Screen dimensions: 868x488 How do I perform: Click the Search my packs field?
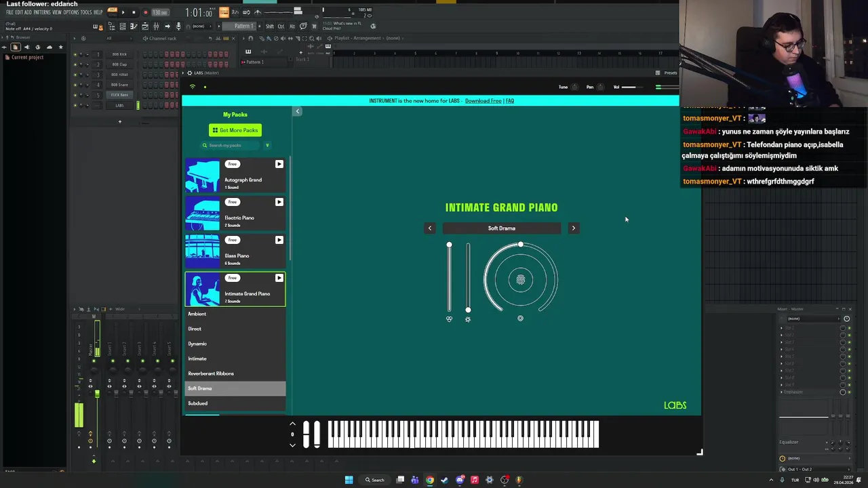point(231,145)
